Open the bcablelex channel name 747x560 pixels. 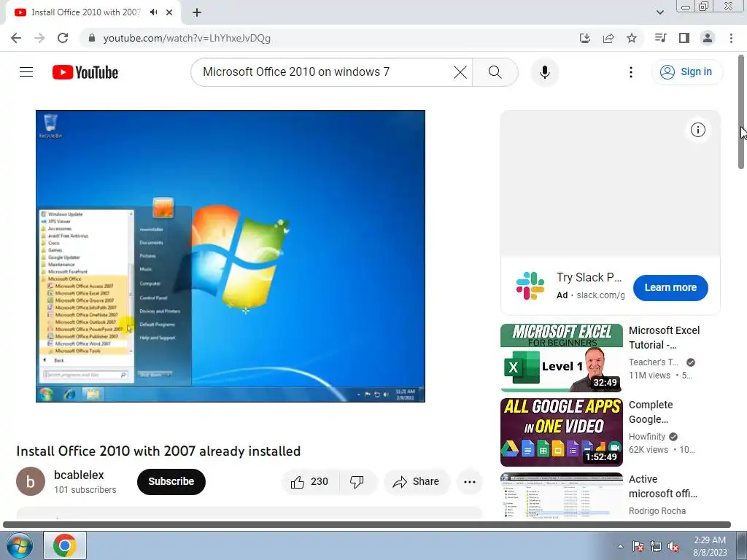(79, 475)
